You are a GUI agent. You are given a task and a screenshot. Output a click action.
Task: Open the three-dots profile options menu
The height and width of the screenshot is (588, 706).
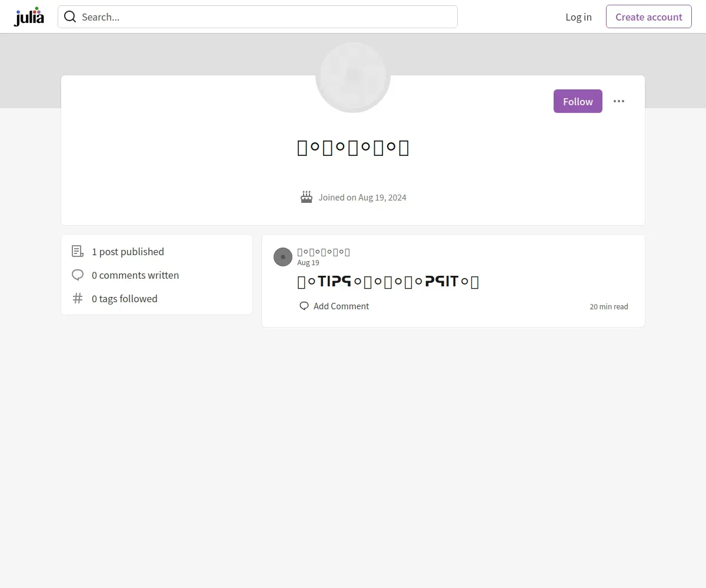619,101
